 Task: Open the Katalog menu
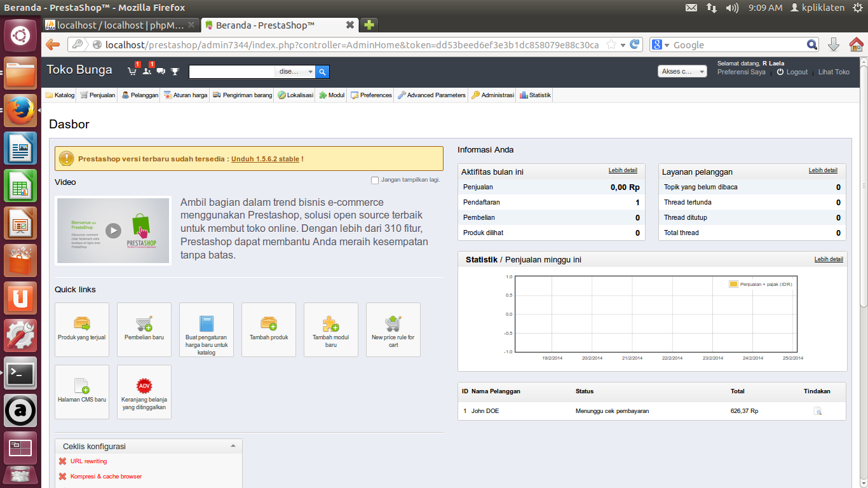pyautogui.click(x=60, y=95)
